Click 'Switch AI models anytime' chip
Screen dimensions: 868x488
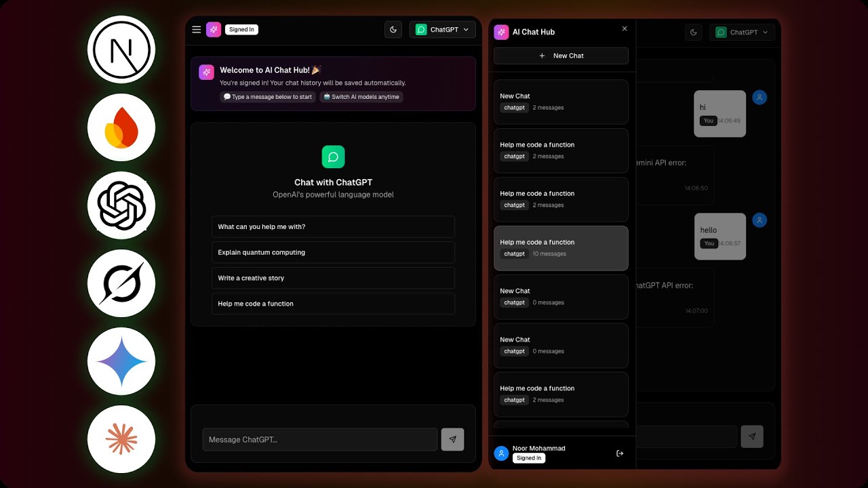[361, 97]
